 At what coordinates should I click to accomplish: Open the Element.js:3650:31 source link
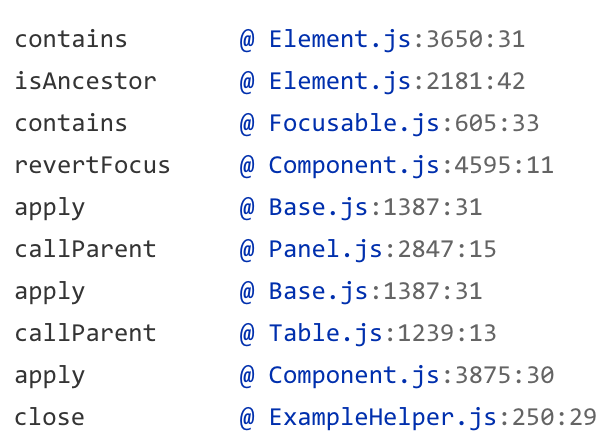(397, 40)
